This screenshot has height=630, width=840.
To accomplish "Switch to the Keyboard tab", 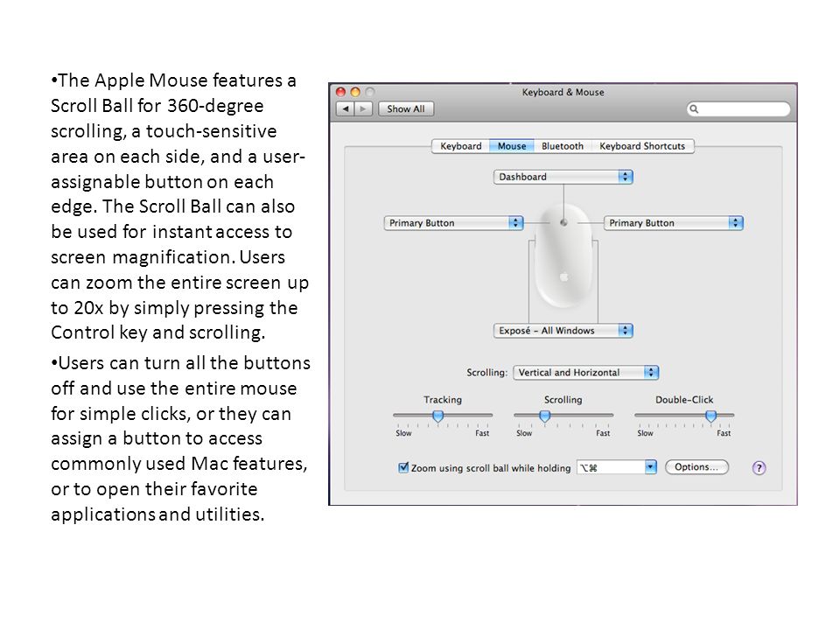I will 461,146.
